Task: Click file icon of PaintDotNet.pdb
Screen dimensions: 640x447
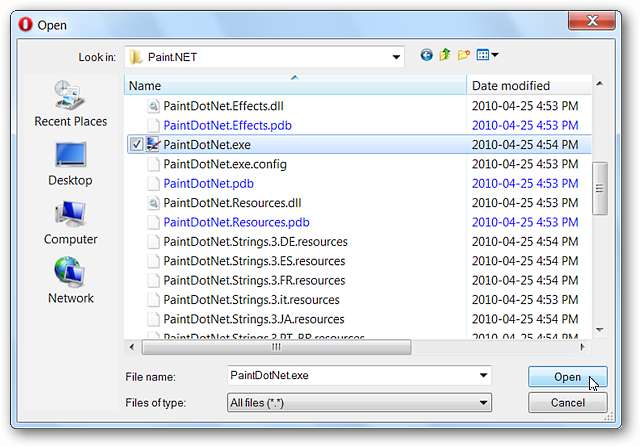Action: click(153, 183)
